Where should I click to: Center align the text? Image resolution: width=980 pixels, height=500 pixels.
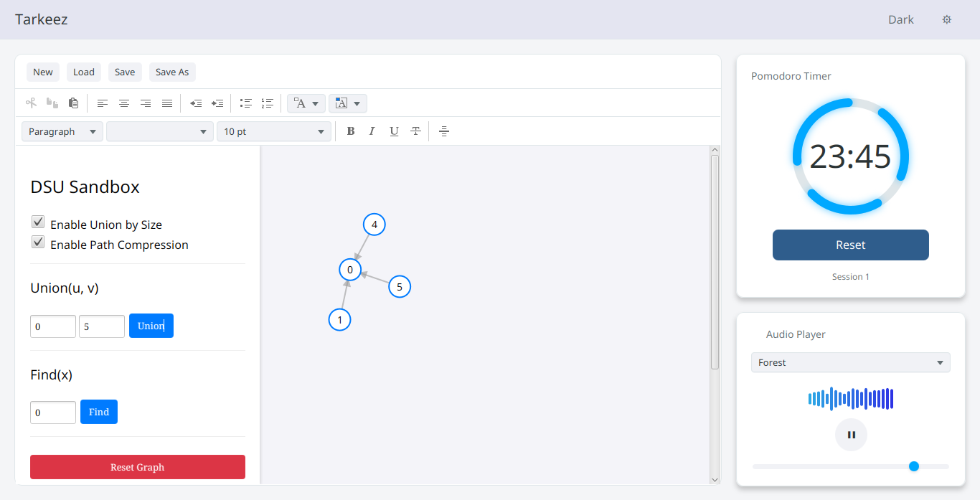pyautogui.click(x=124, y=103)
